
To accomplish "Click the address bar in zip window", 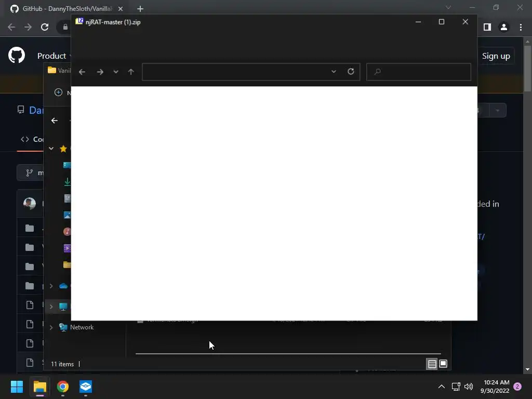I will pyautogui.click(x=251, y=72).
